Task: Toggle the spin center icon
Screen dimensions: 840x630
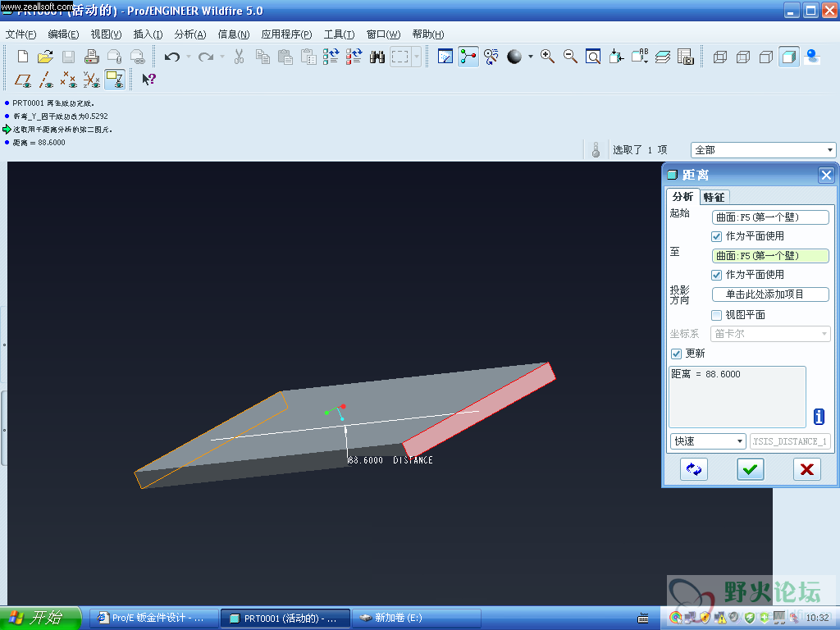Action: (x=468, y=57)
